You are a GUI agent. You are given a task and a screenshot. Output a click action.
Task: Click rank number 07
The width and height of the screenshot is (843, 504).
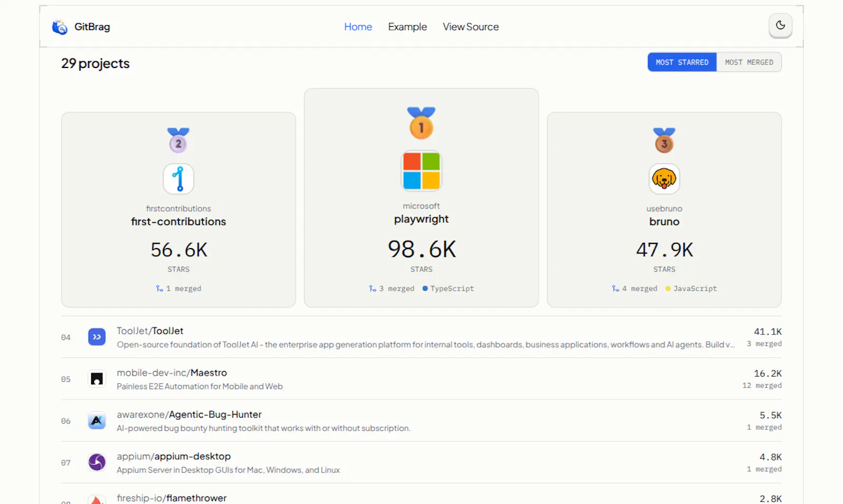point(66,463)
